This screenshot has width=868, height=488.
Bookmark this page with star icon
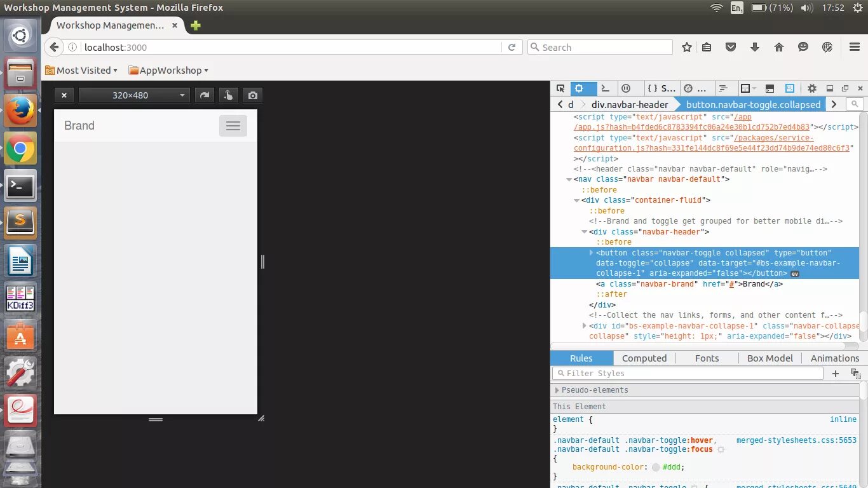[687, 47]
